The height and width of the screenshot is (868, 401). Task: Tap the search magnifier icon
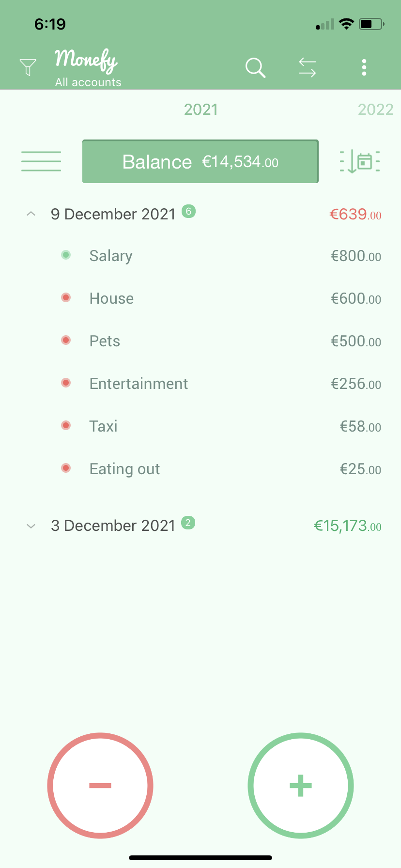click(255, 67)
